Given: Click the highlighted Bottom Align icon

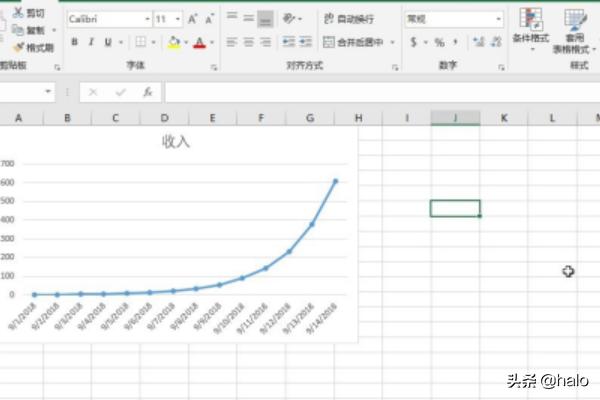Looking at the screenshot, I should pos(265,19).
